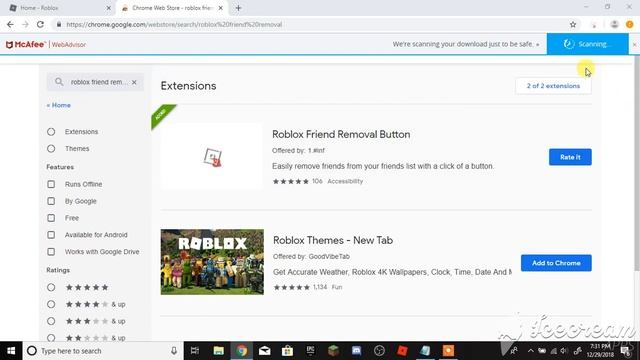Tick the Free checkbox
This screenshot has height=360, width=640.
[51, 218]
